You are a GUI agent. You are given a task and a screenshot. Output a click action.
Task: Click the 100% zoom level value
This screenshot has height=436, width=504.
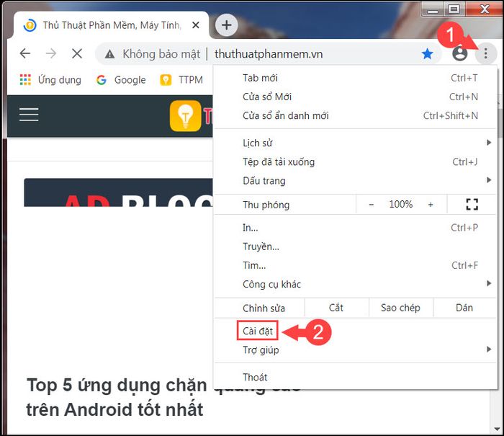point(400,204)
